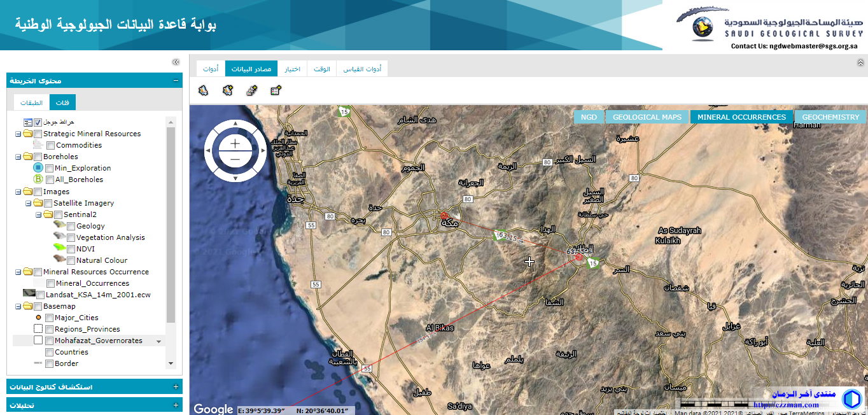Collapse the side panel with double-chevron icon

pyautogui.click(x=176, y=62)
